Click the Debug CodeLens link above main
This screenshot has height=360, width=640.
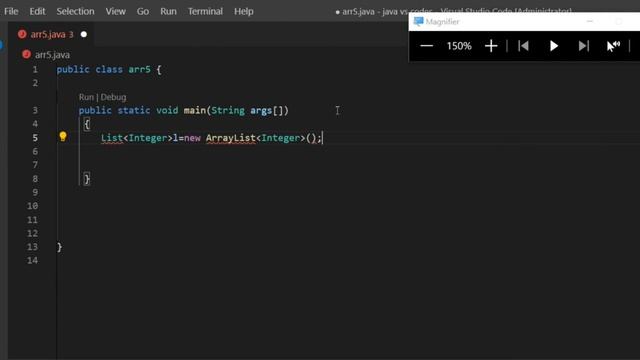point(113,97)
